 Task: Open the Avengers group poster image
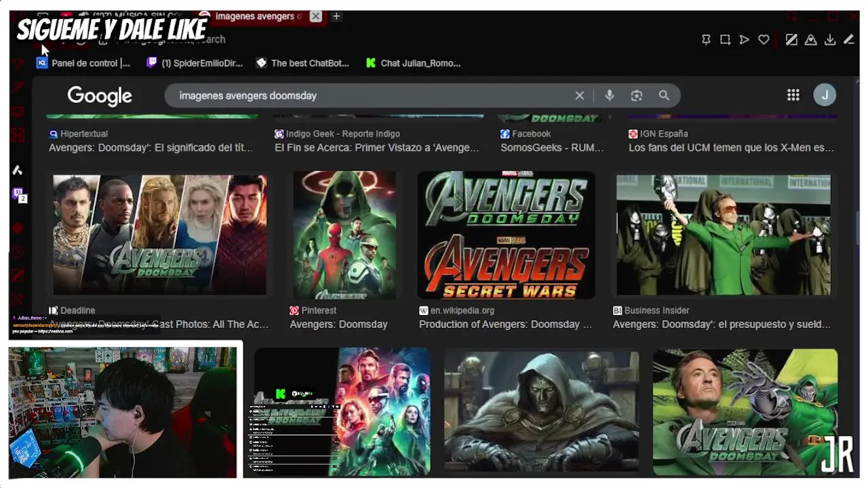pyautogui.click(x=342, y=411)
